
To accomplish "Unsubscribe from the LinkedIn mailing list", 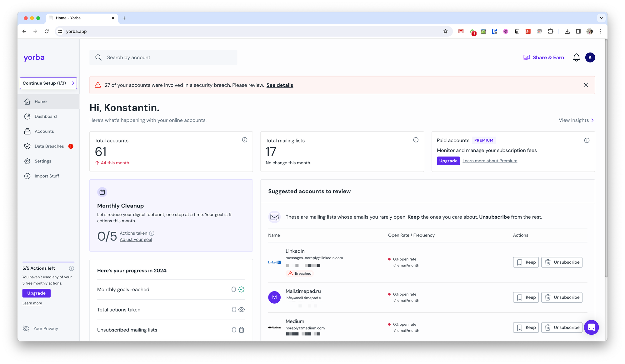I will pos(562,262).
